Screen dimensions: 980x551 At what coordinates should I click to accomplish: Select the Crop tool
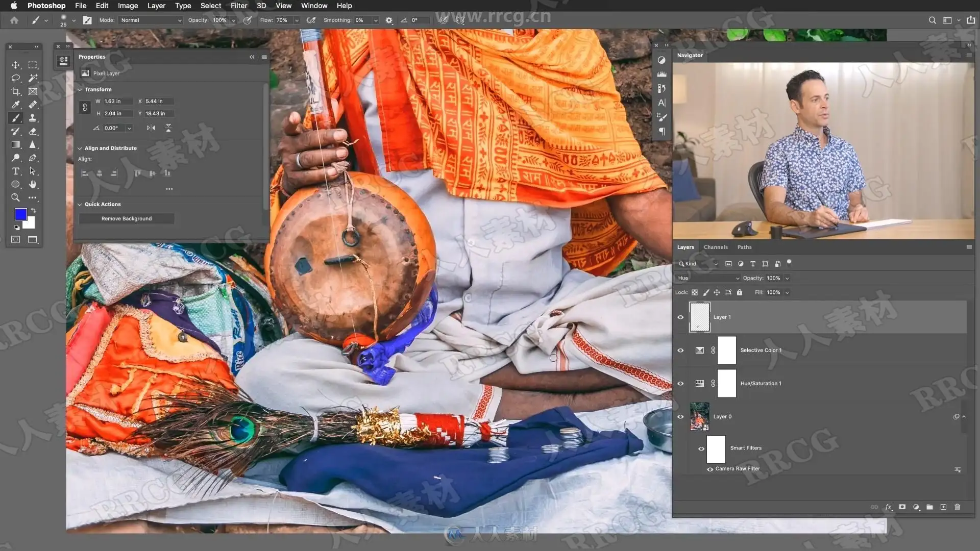(16, 91)
